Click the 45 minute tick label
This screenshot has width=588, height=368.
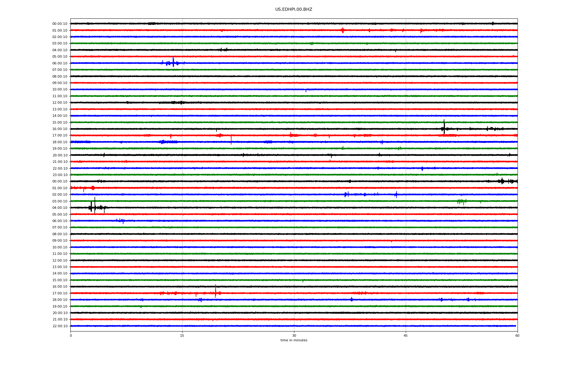pos(406,335)
